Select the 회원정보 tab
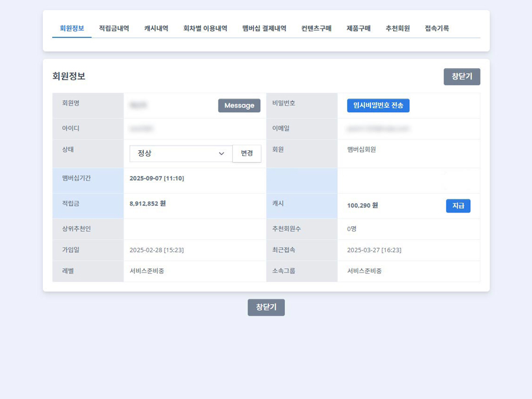 71,27
